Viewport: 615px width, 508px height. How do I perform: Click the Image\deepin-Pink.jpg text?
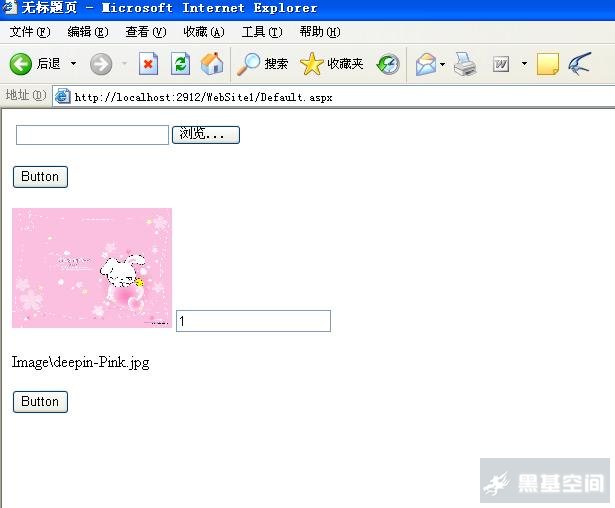tap(80, 362)
